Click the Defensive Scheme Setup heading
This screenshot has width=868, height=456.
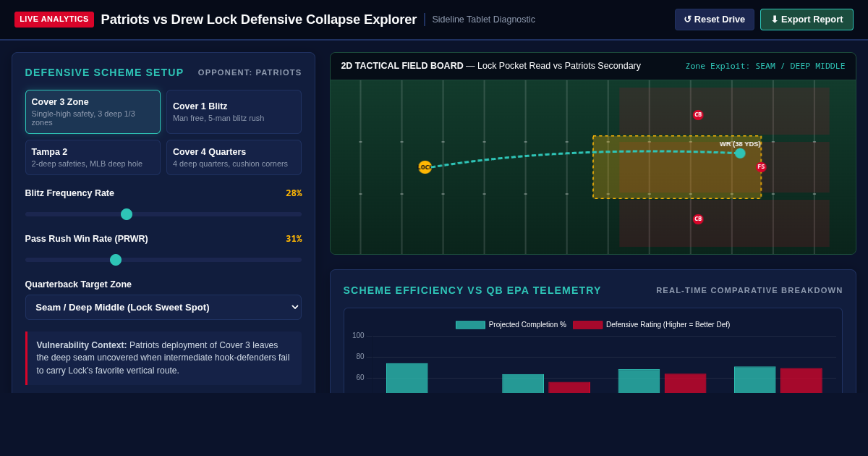(x=104, y=72)
